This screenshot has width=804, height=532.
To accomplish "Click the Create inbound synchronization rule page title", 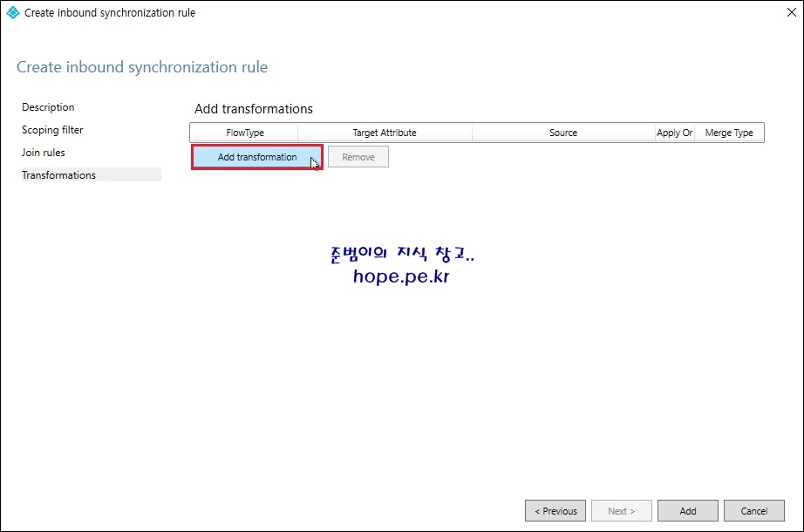I will tap(142, 67).
